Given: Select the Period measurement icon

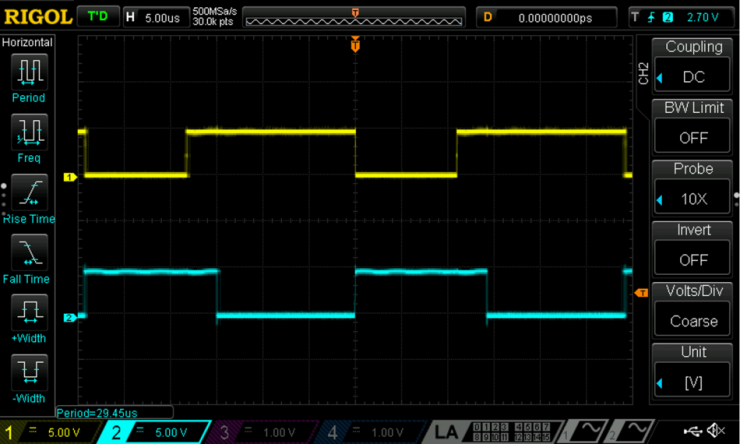Looking at the screenshot, I should pos(28,71).
